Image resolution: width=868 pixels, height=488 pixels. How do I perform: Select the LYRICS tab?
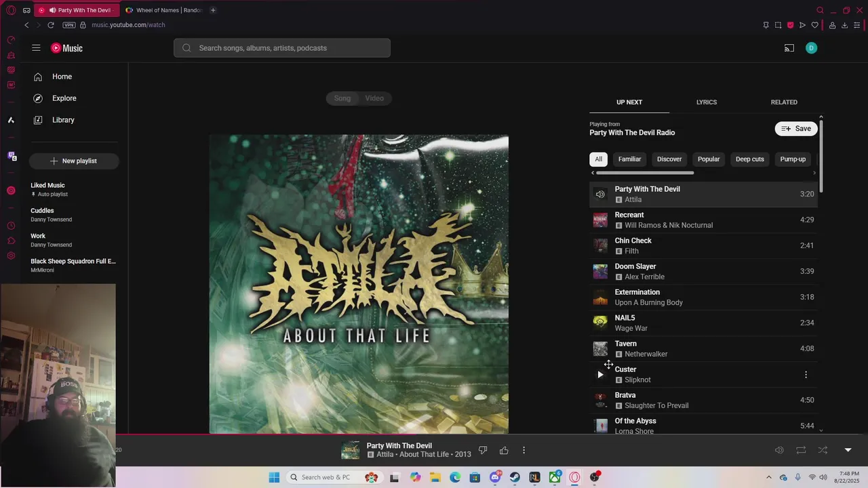(x=707, y=102)
